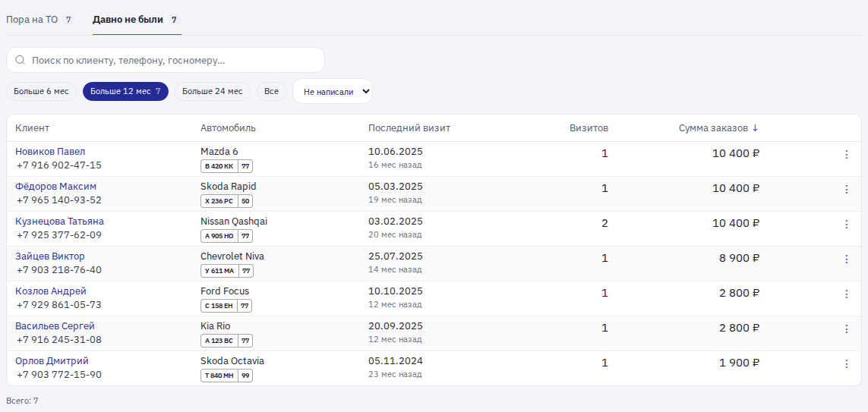This screenshot has width=868, height=412.
Task: Click phone number +7 965 140-93-52
Action: click(59, 200)
